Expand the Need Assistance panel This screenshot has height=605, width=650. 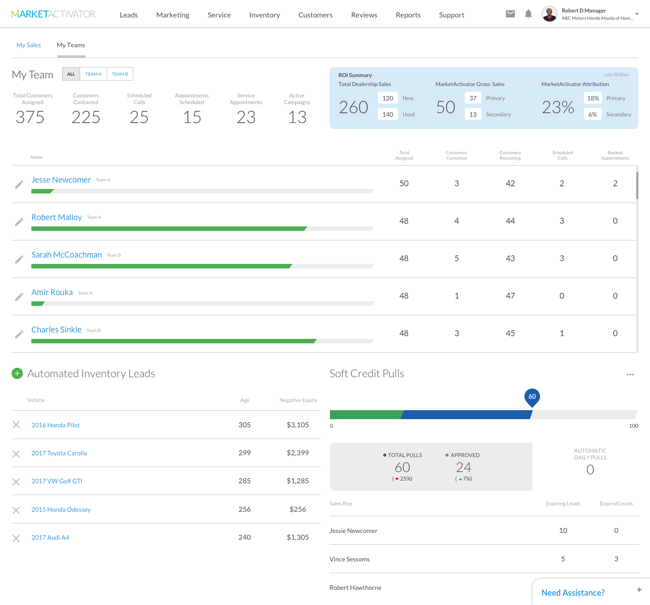click(x=639, y=590)
